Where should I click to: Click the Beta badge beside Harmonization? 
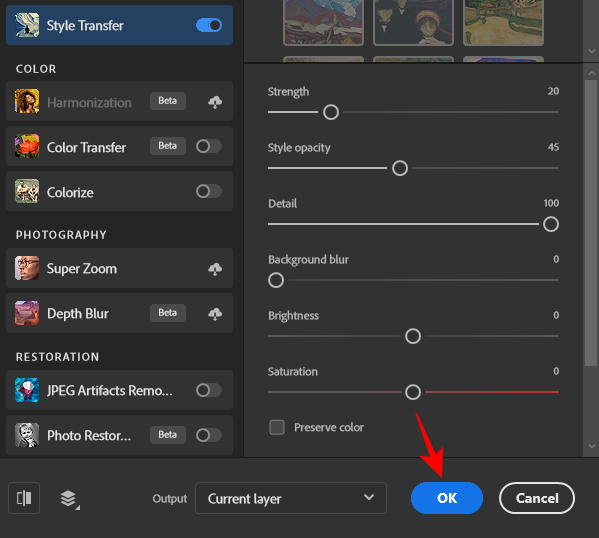point(168,101)
